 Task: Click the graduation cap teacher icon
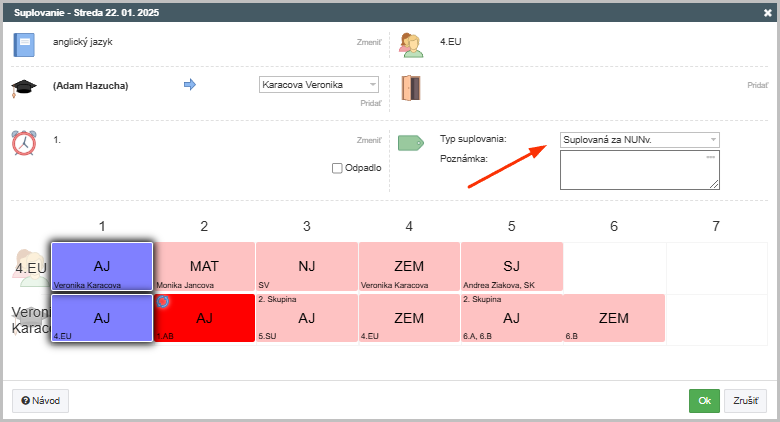click(x=24, y=88)
